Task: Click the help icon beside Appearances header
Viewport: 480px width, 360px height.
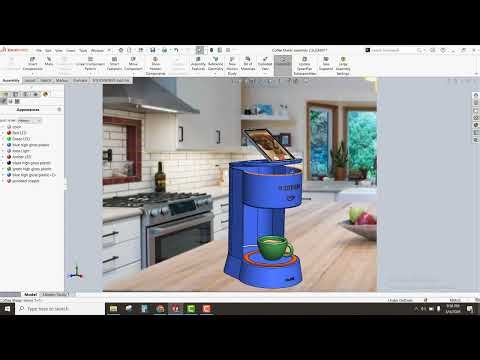Action: click(x=59, y=109)
